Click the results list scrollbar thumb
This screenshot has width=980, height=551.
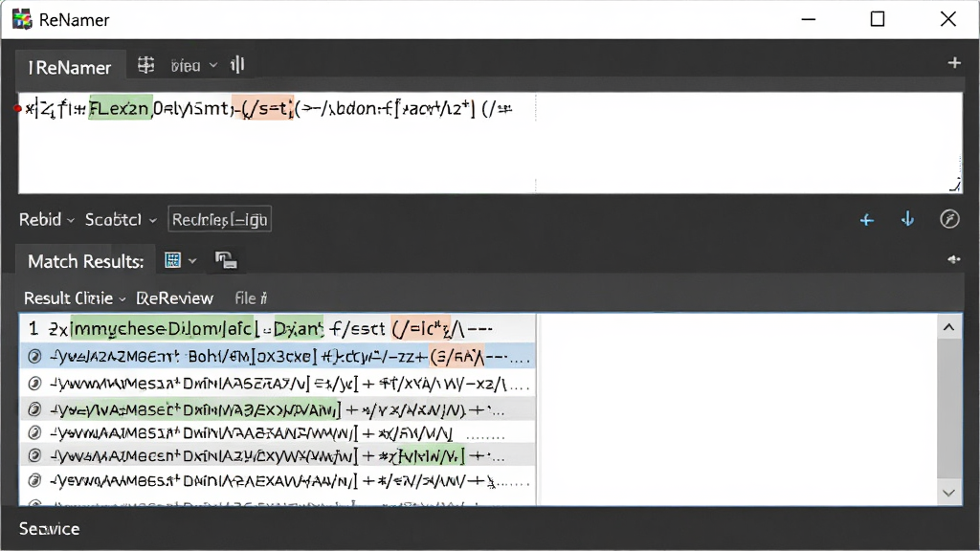coord(948,409)
